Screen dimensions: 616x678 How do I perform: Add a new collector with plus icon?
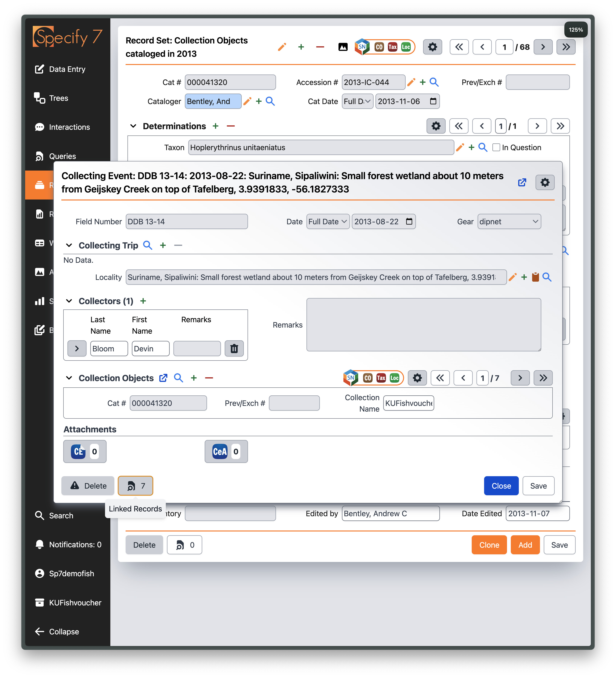point(143,301)
